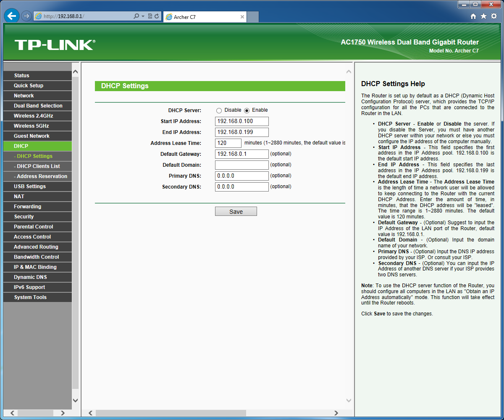Toggle the compatibility view icon in the address bar

pos(150,16)
